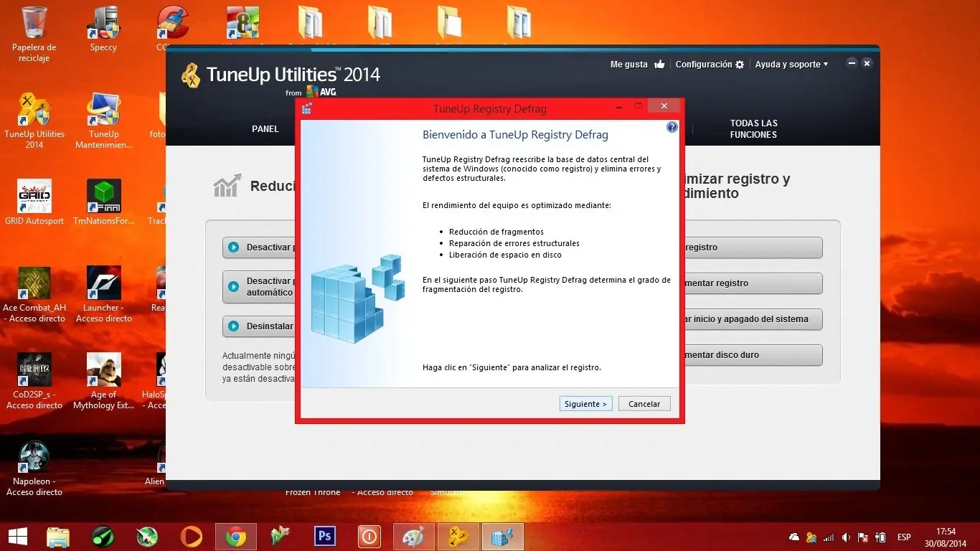Click 'Reparación de errores estructurales' bullet text
This screenshot has width=980, height=551.
click(x=514, y=243)
